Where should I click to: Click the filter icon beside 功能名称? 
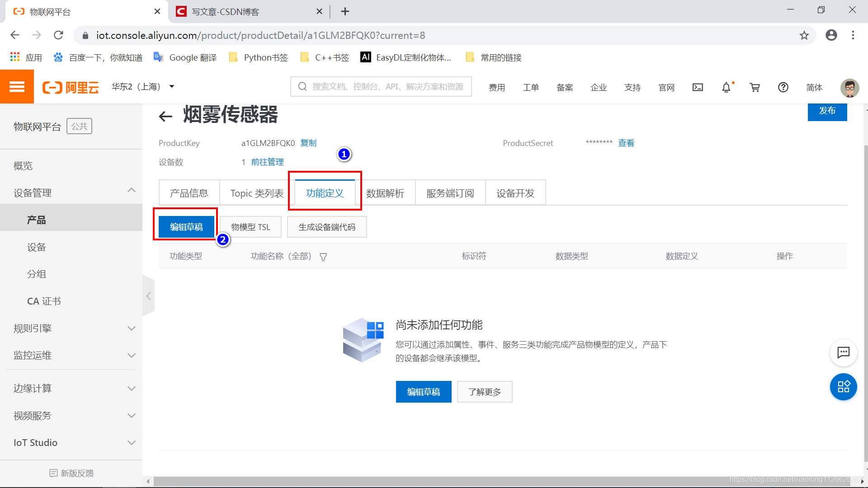(323, 257)
